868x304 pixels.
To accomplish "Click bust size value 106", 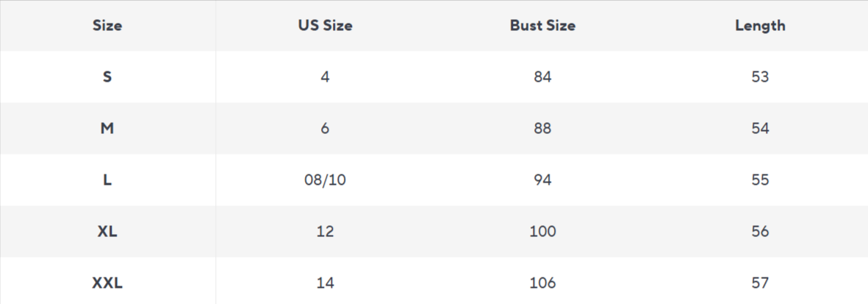I will point(542,283).
